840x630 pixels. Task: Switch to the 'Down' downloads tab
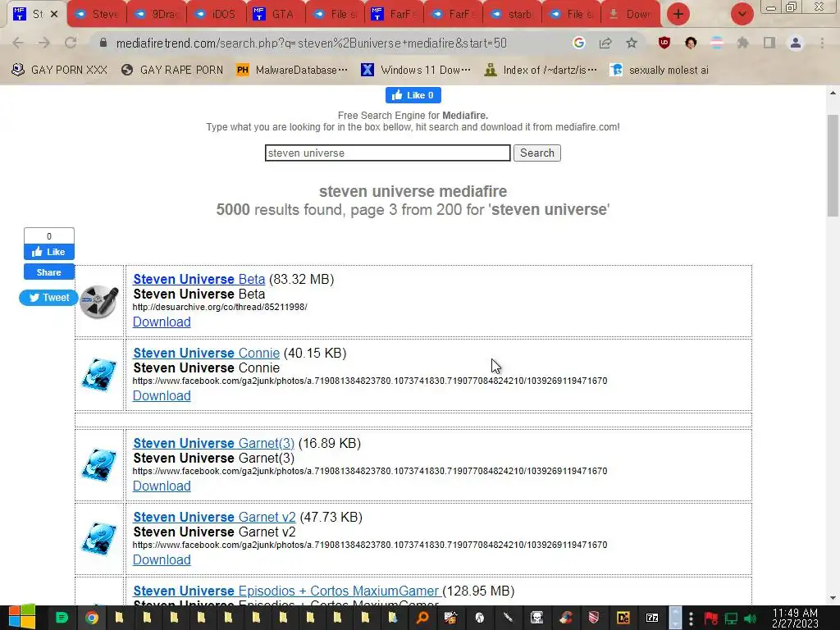click(x=631, y=14)
